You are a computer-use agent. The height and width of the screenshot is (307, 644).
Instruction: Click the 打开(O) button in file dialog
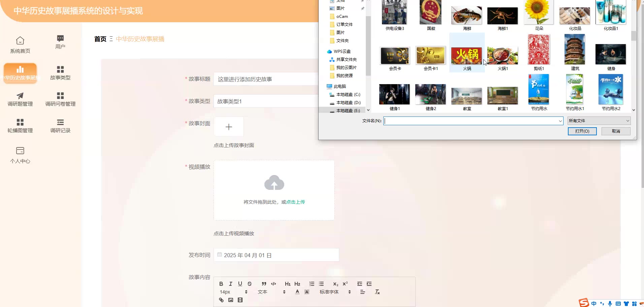(x=582, y=131)
